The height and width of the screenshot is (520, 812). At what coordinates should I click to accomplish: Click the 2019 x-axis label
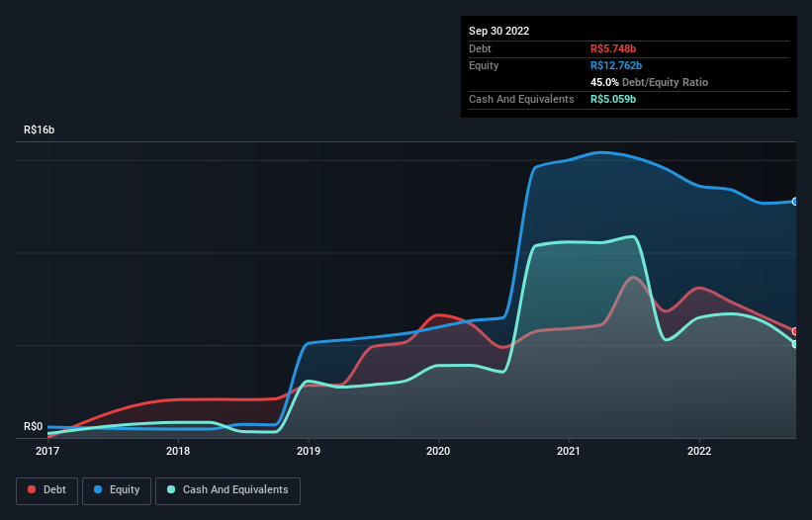coord(309,451)
